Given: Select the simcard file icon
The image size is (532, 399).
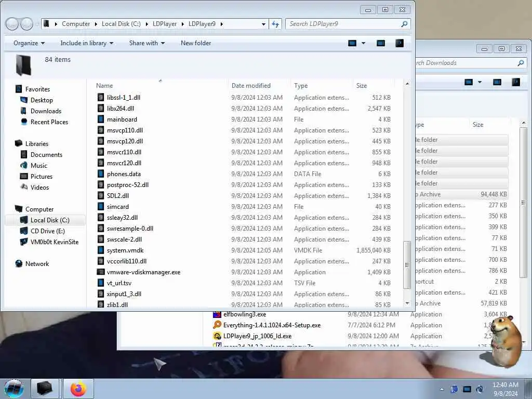Looking at the screenshot, I should (101, 207).
